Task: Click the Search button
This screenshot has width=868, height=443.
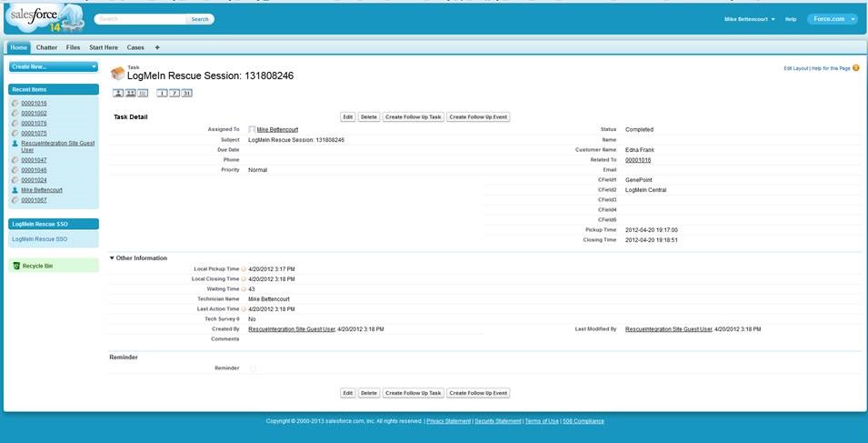Action: (x=200, y=19)
